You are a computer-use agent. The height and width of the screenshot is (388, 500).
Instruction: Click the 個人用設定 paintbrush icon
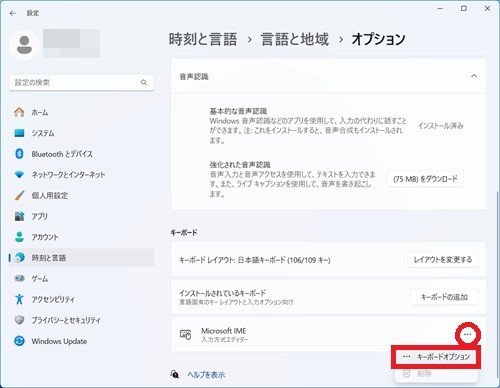click(19, 195)
